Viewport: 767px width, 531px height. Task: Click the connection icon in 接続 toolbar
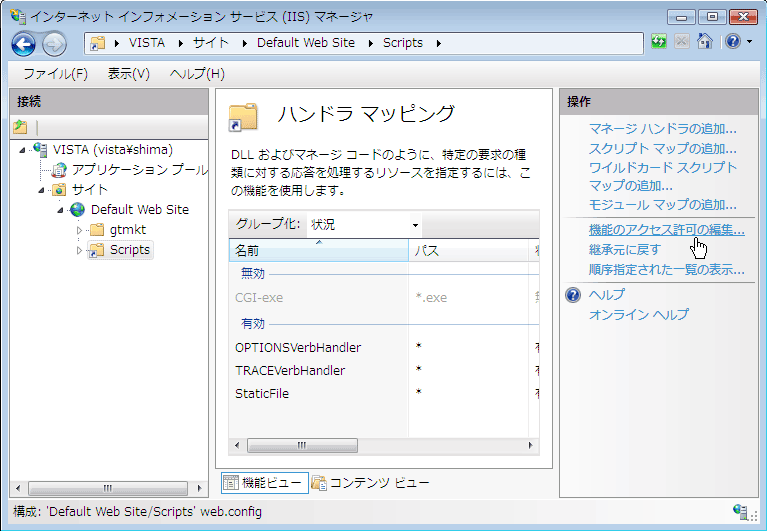(x=20, y=127)
